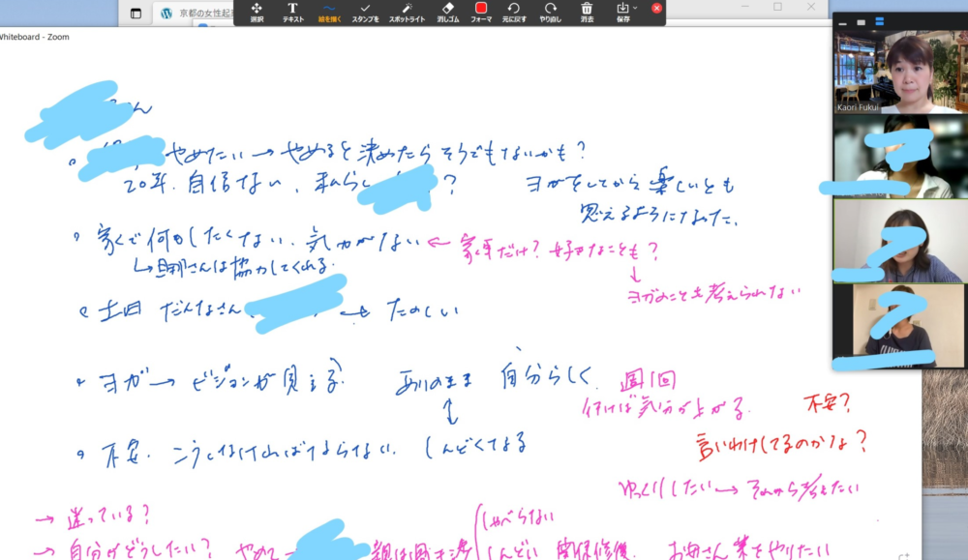Switch video panel to single speaker view
Viewport: 968px width, 560px height.
[861, 21]
